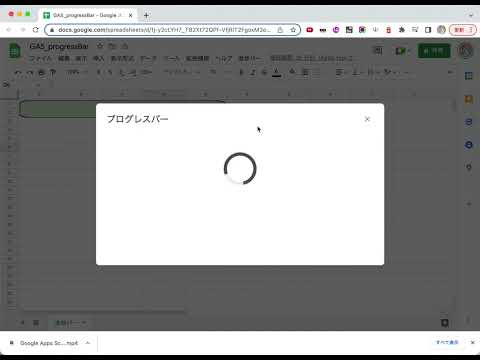Start a Meet call from the camera icon
This screenshot has height=360, width=480.
coord(402,51)
